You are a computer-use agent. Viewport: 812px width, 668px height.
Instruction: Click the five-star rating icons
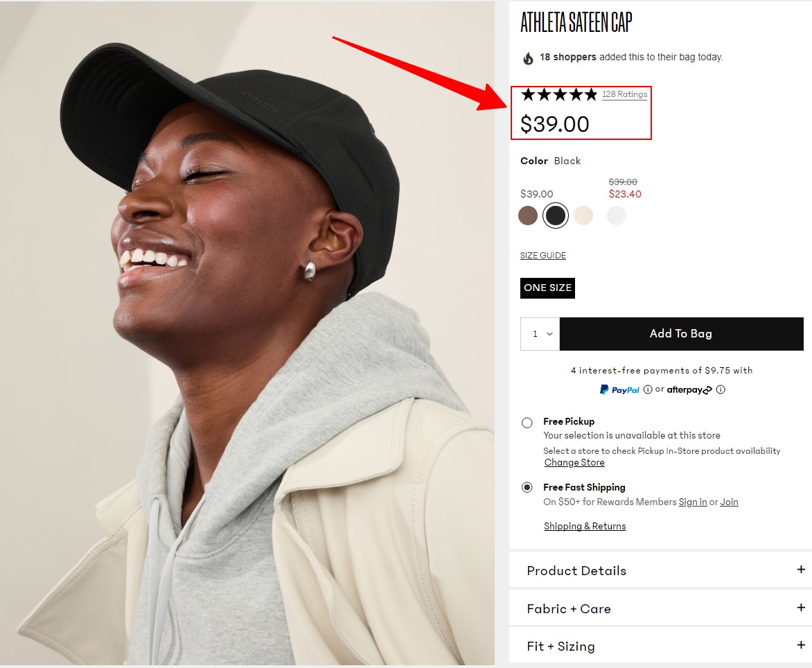558,94
